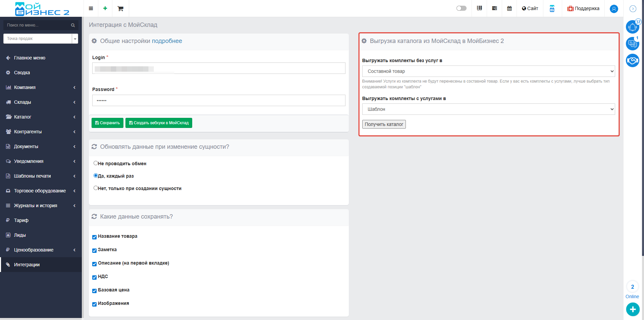
Task: Open the calendar icon in top bar
Action: point(509,8)
